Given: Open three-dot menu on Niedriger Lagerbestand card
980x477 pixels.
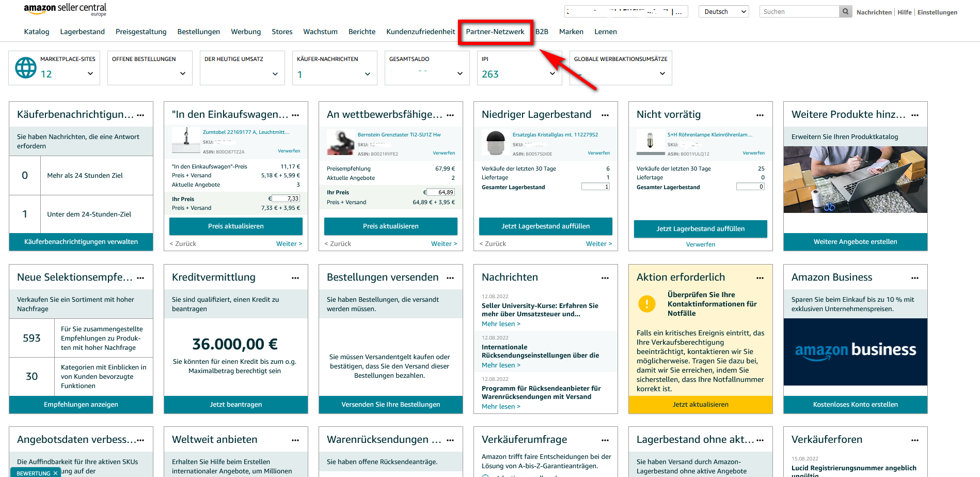Looking at the screenshot, I should click(605, 115).
